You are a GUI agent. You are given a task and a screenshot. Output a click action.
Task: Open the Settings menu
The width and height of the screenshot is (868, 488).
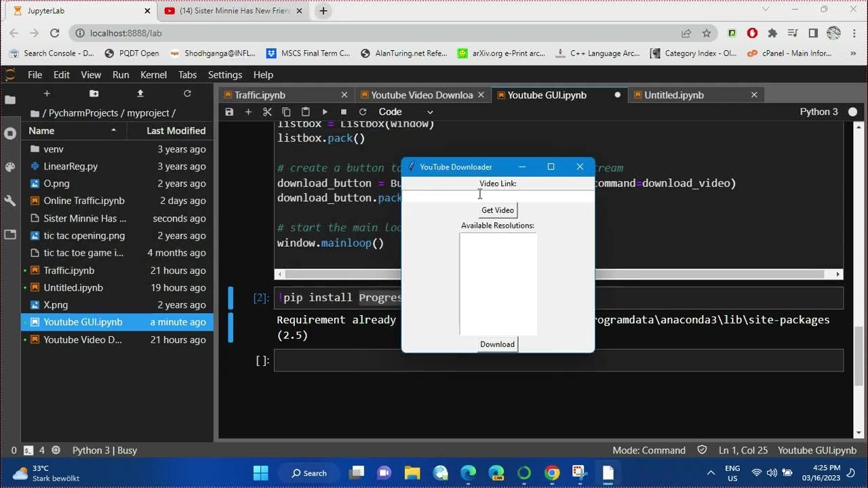coord(225,75)
